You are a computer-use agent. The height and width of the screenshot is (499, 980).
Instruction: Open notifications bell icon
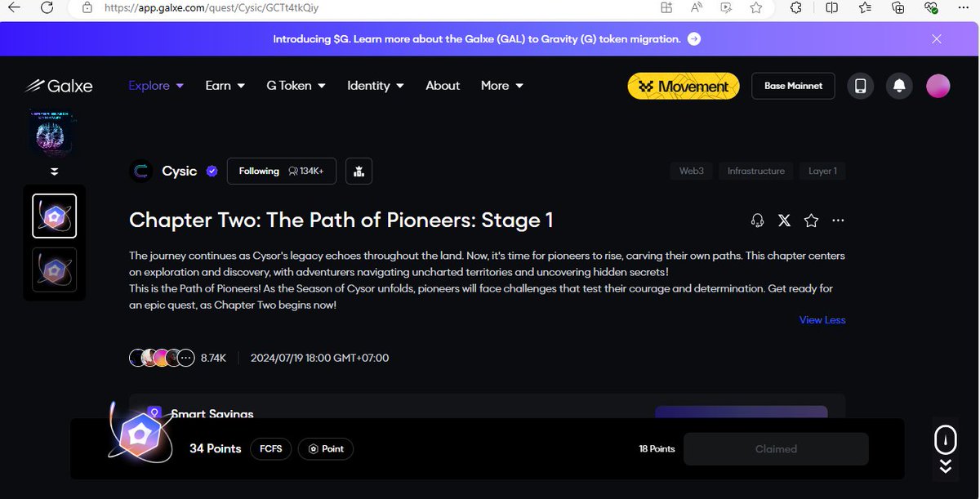tap(899, 86)
